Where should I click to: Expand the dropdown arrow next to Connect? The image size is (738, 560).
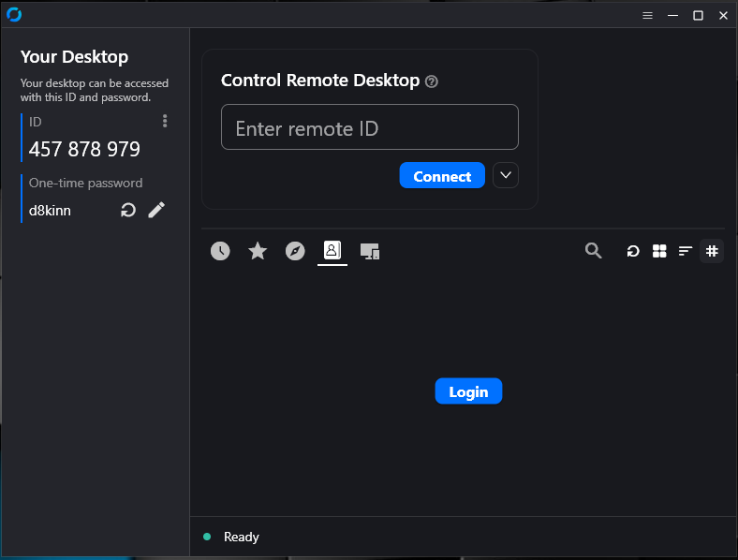(x=506, y=176)
